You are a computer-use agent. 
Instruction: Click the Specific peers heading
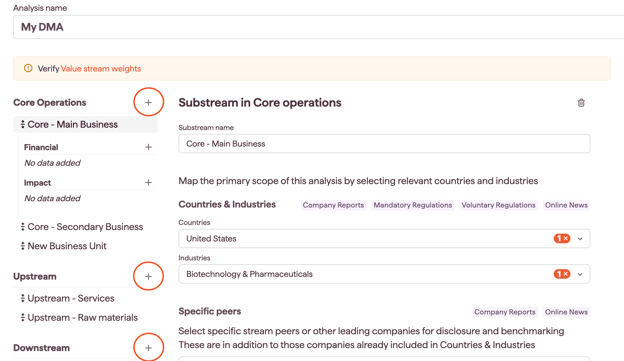(210, 312)
